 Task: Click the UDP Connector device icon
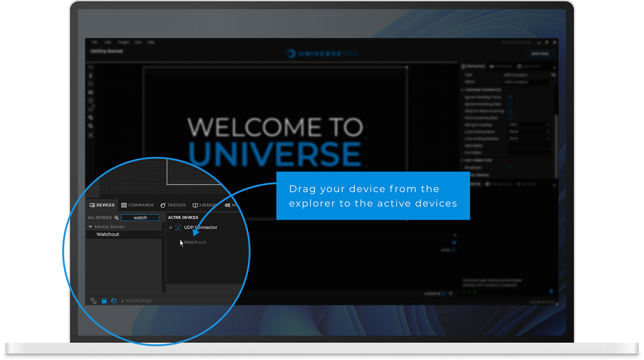[178, 227]
